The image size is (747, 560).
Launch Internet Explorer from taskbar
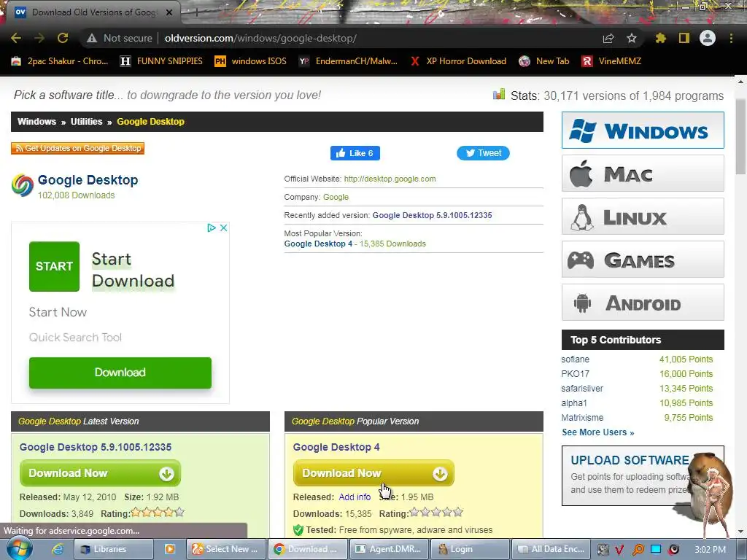[x=58, y=549]
